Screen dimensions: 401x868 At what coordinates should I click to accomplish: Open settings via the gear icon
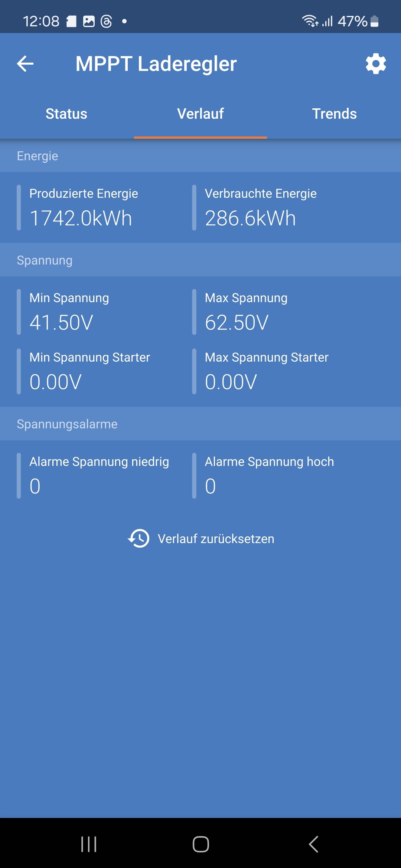coord(376,64)
